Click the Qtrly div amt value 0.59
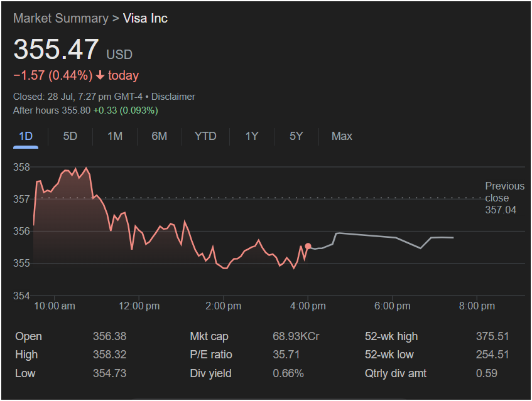Image resolution: width=532 pixels, height=401 pixels. (x=487, y=373)
